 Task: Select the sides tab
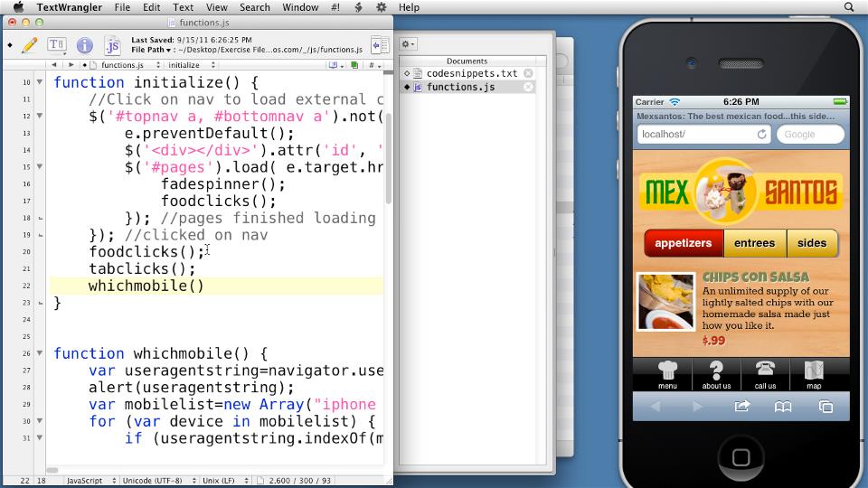tap(812, 243)
